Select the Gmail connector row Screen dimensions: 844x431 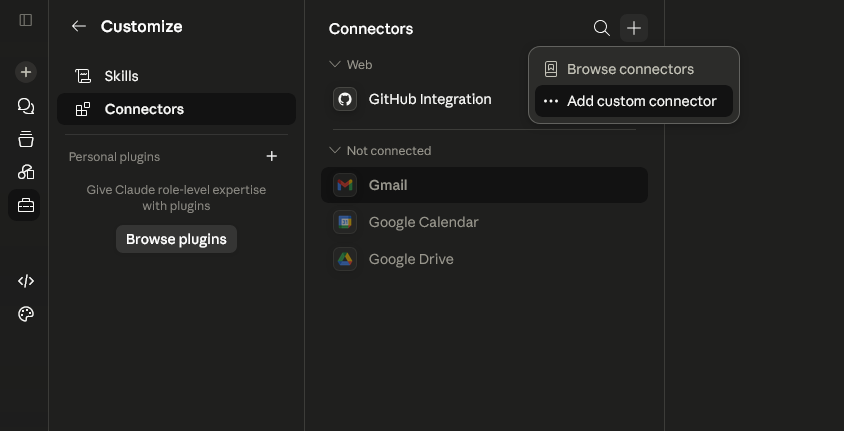pyautogui.click(x=484, y=185)
